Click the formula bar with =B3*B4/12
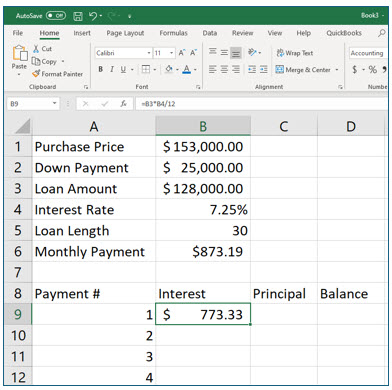This screenshot has width=392, height=390. (x=262, y=104)
